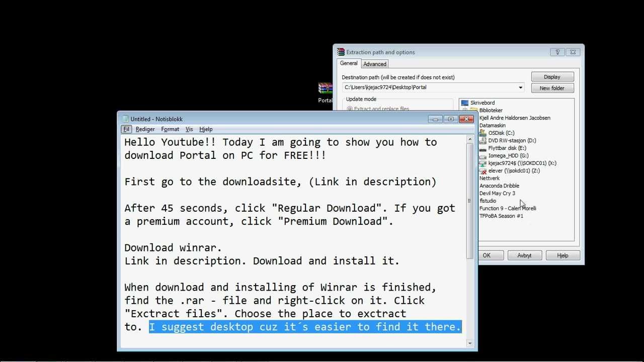The height and width of the screenshot is (362, 644).
Task: Click the Display button
Action: coord(552,77)
